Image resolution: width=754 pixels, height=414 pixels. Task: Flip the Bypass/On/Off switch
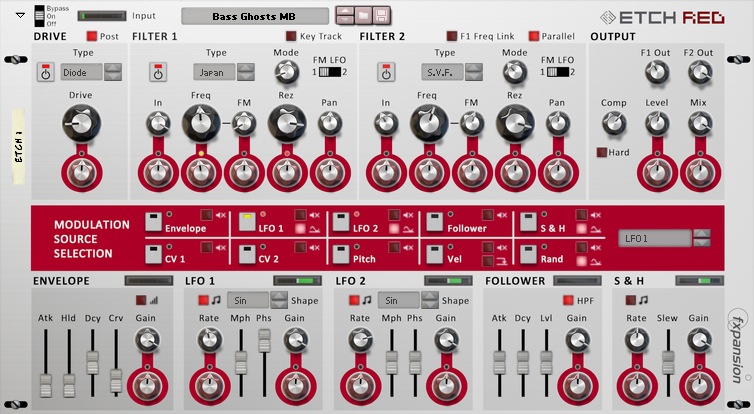pyautogui.click(x=39, y=16)
